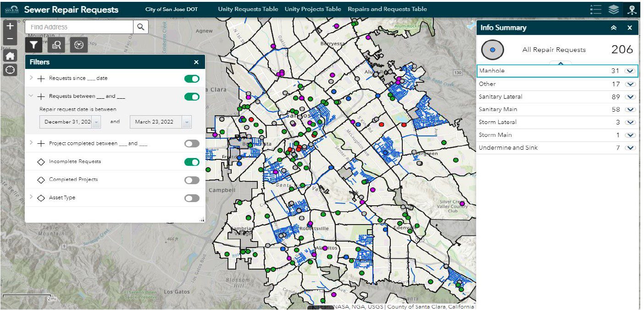
Task: Click the Asset Type filter label
Action: pyautogui.click(x=62, y=197)
